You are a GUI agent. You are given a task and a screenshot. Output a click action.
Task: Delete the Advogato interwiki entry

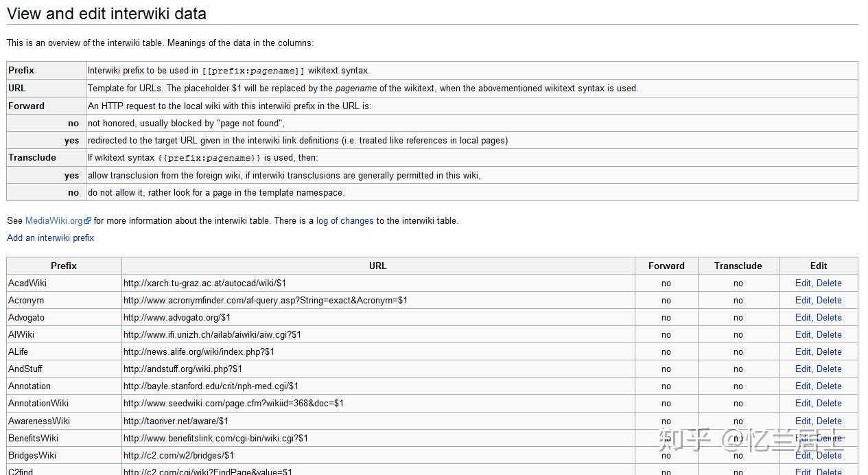(829, 317)
